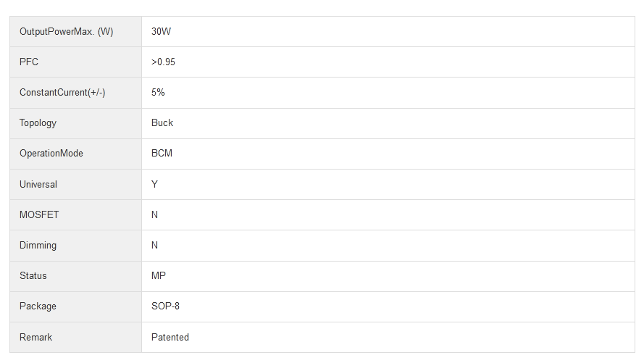Click the Topology row label
The image size is (644, 363).
pyautogui.click(x=38, y=123)
